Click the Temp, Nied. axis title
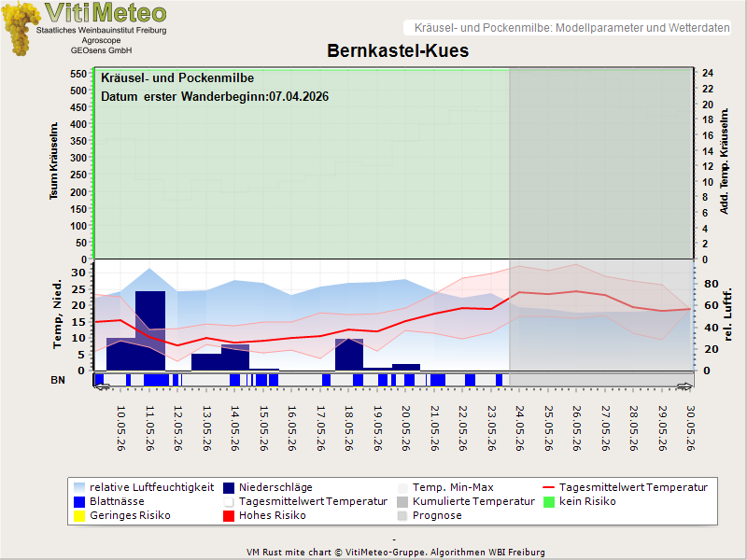The width and height of the screenshot is (747, 560). (57, 315)
